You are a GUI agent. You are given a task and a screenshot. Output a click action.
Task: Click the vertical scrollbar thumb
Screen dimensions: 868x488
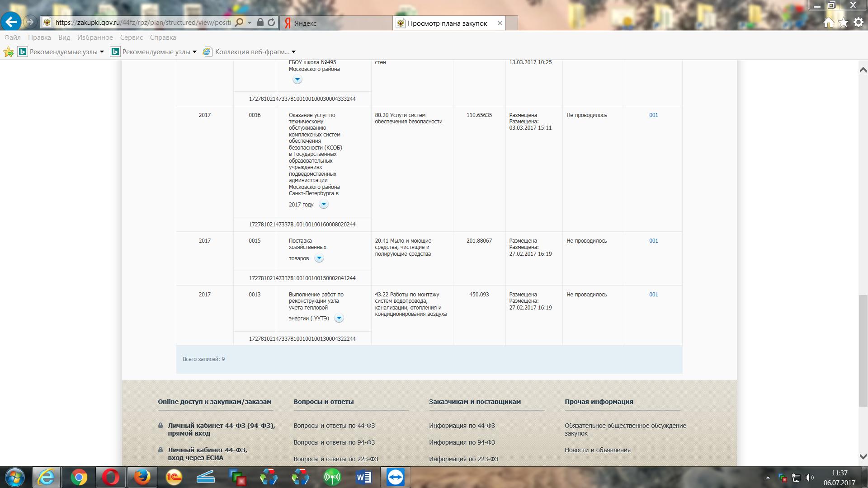863,350
